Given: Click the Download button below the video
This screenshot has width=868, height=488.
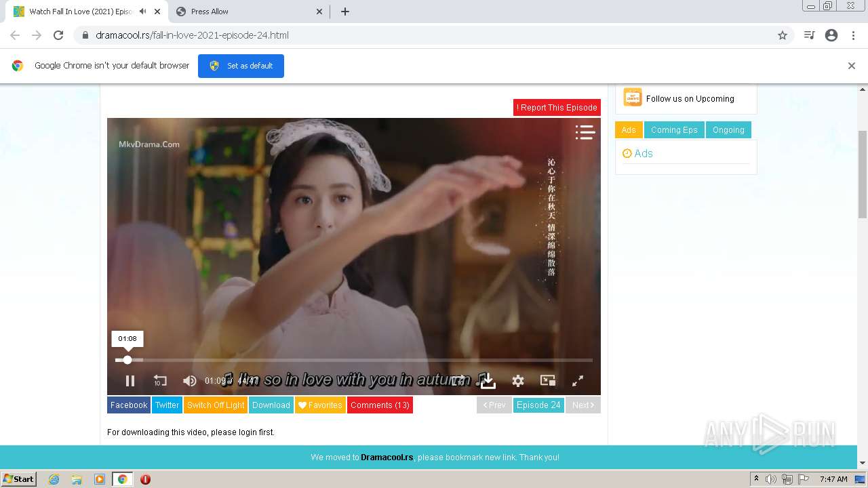Looking at the screenshot, I should pos(271,405).
